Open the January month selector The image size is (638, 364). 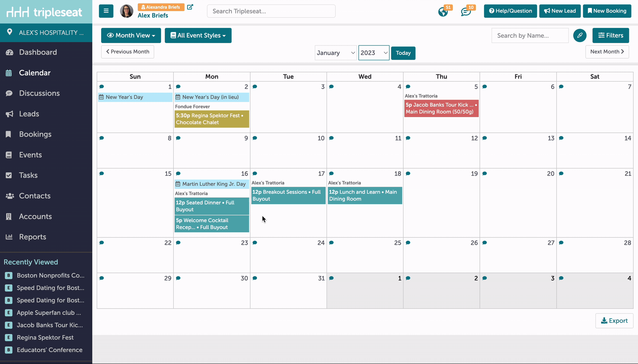335,53
